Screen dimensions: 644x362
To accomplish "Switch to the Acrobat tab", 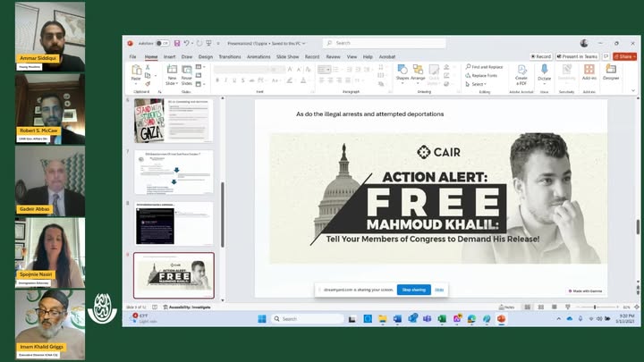I will tap(387, 56).
